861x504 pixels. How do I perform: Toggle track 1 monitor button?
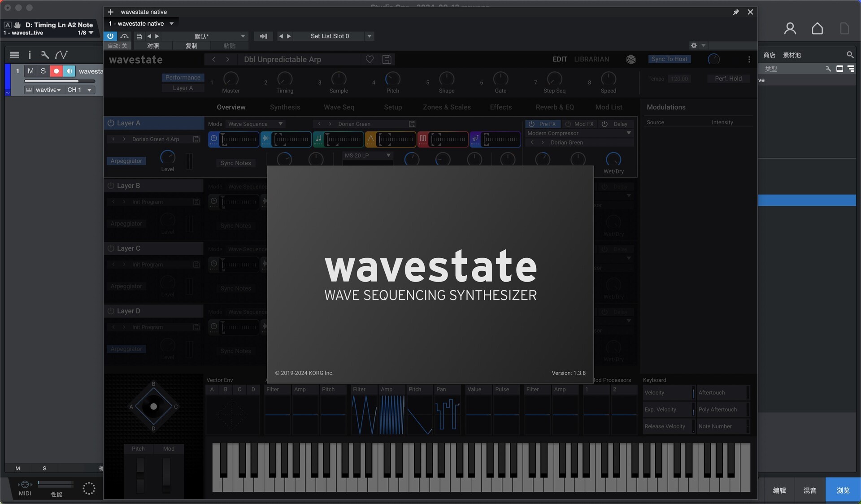click(69, 71)
